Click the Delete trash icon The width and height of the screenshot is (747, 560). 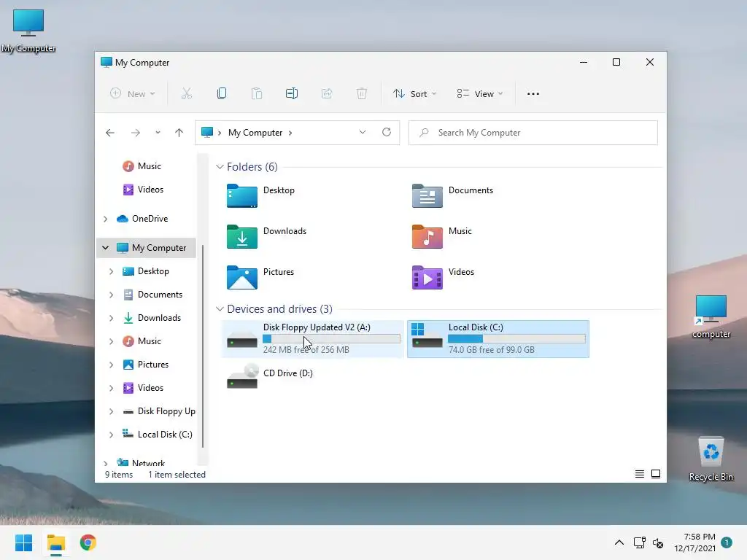point(362,94)
